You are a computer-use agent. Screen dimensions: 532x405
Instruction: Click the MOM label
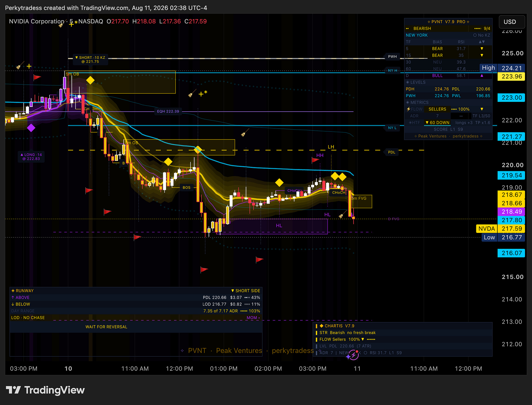253,318
